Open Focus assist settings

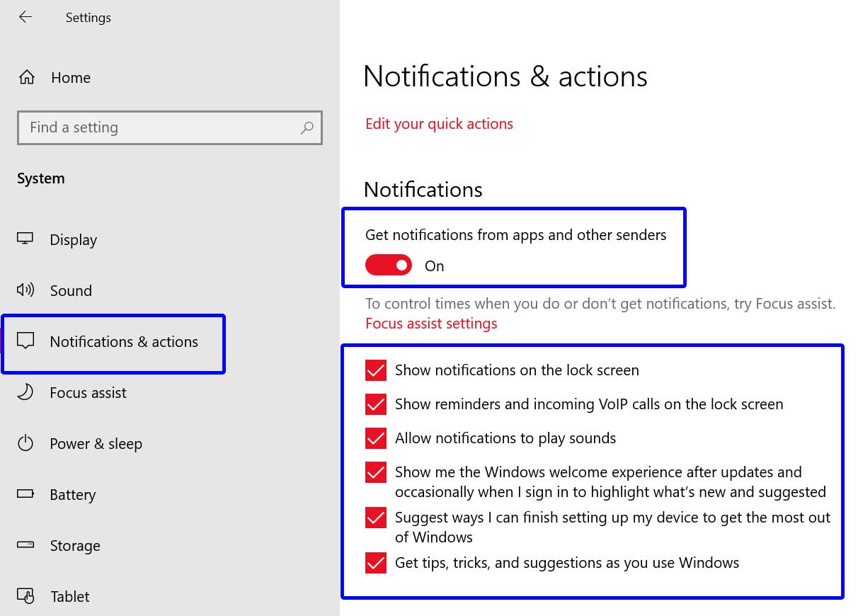click(x=431, y=323)
